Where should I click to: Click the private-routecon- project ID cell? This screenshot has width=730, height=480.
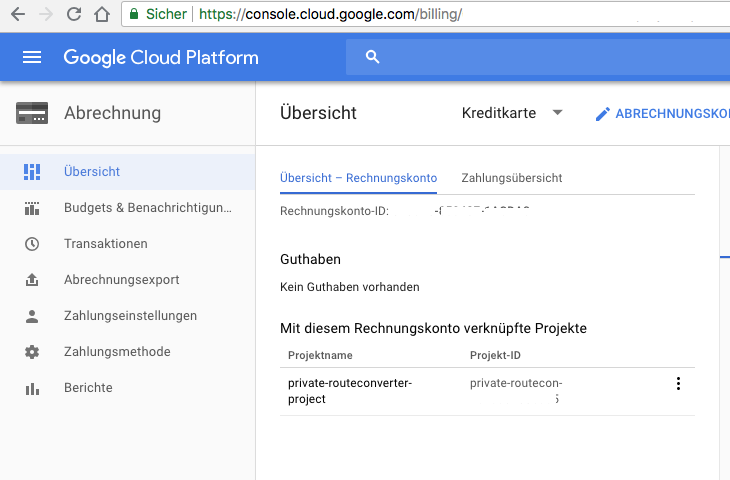[x=516, y=391]
